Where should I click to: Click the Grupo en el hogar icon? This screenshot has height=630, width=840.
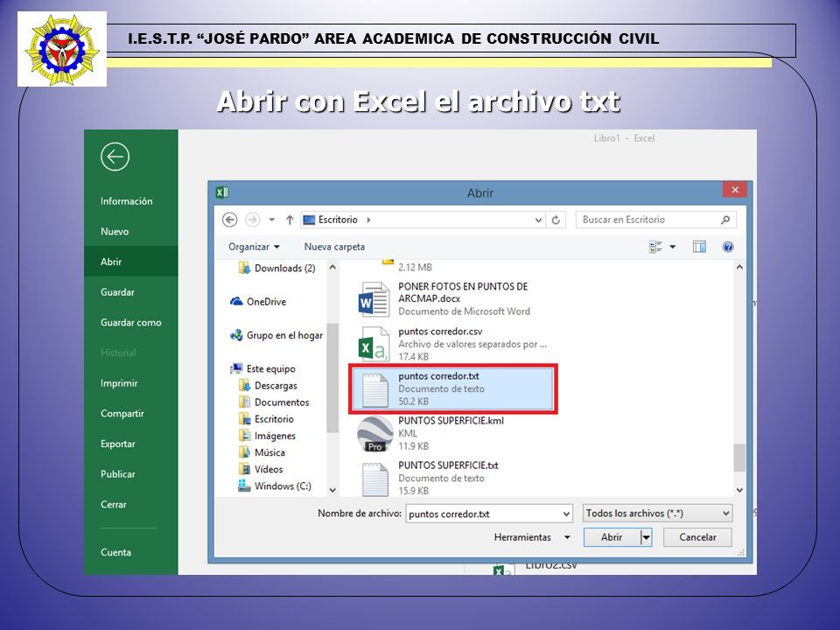236,335
